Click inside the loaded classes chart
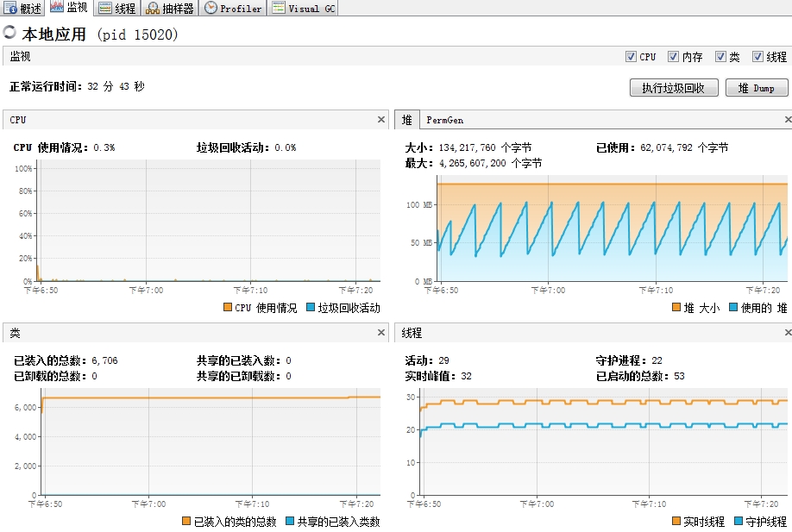Image resolution: width=792 pixels, height=532 pixels. pyautogui.click(x=211, y=441)
